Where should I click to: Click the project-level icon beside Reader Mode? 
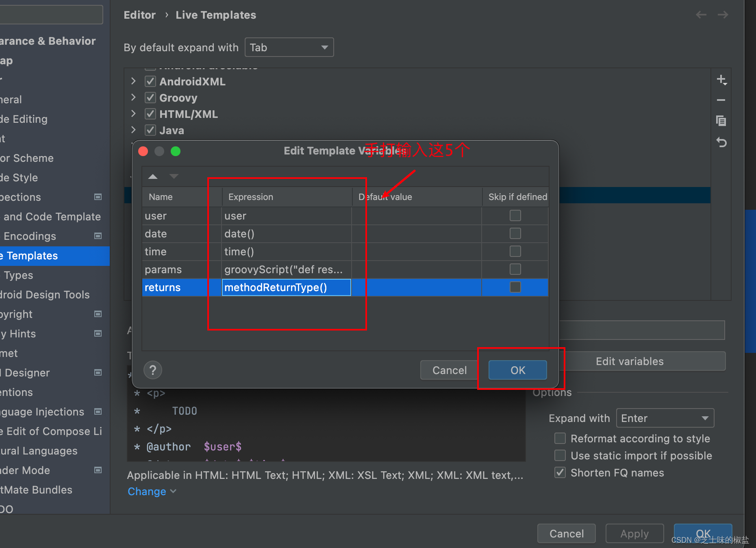tap(98, 470)
